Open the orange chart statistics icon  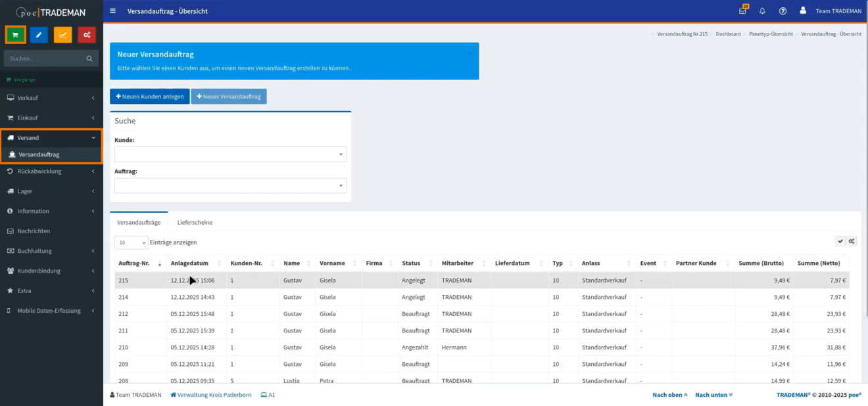point(63,35)
